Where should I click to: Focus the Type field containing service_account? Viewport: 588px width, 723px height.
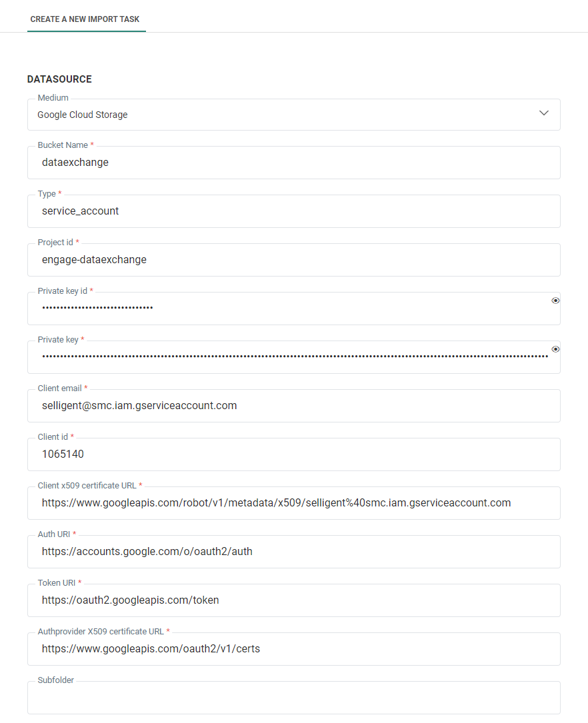click(293, 211)
